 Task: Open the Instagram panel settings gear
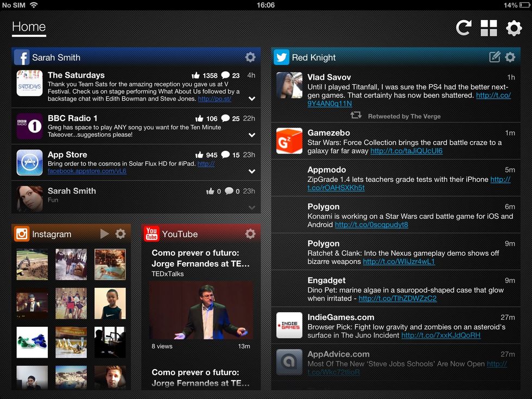[x=121, y=234]
